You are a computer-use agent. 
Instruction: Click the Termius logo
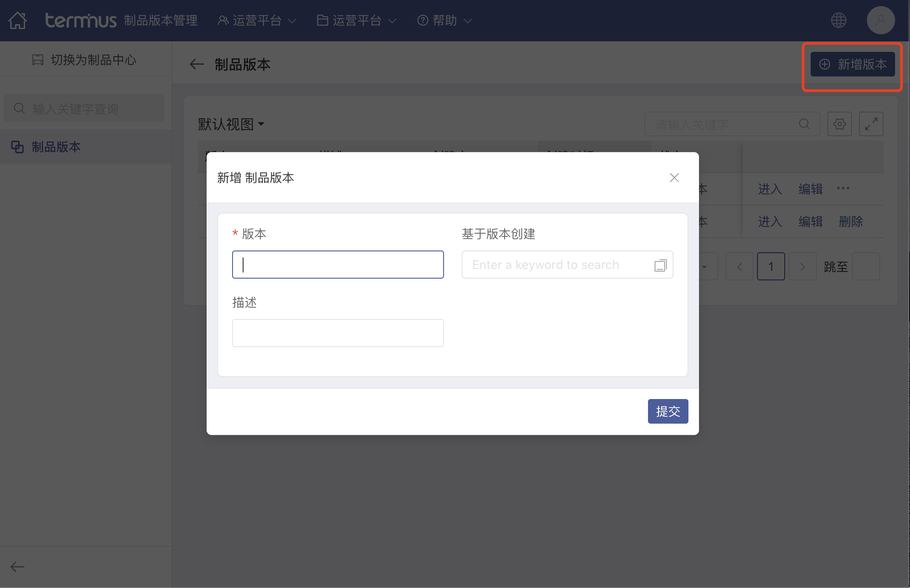pyautogui.click(x=81, y=20)
